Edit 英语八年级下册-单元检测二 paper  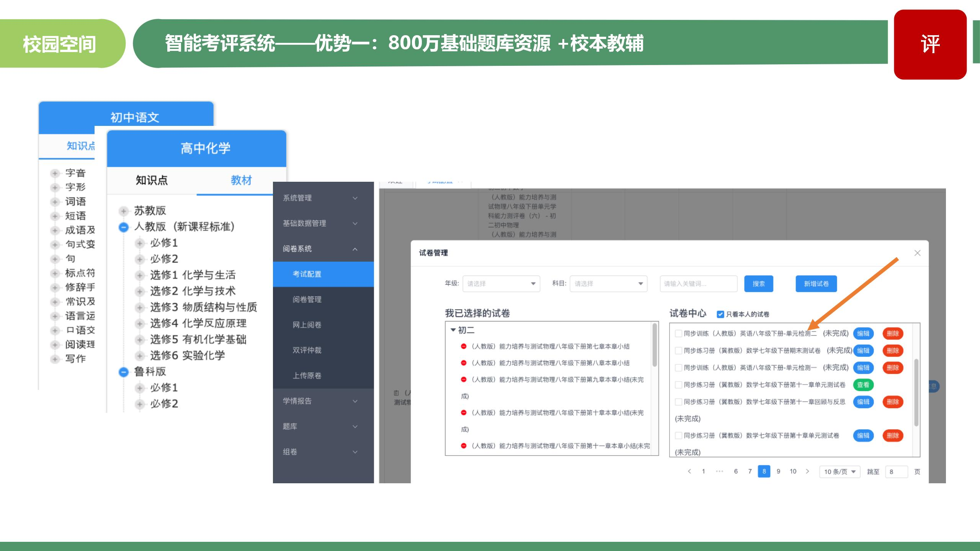pyautogui.click(x=863, y=333)
